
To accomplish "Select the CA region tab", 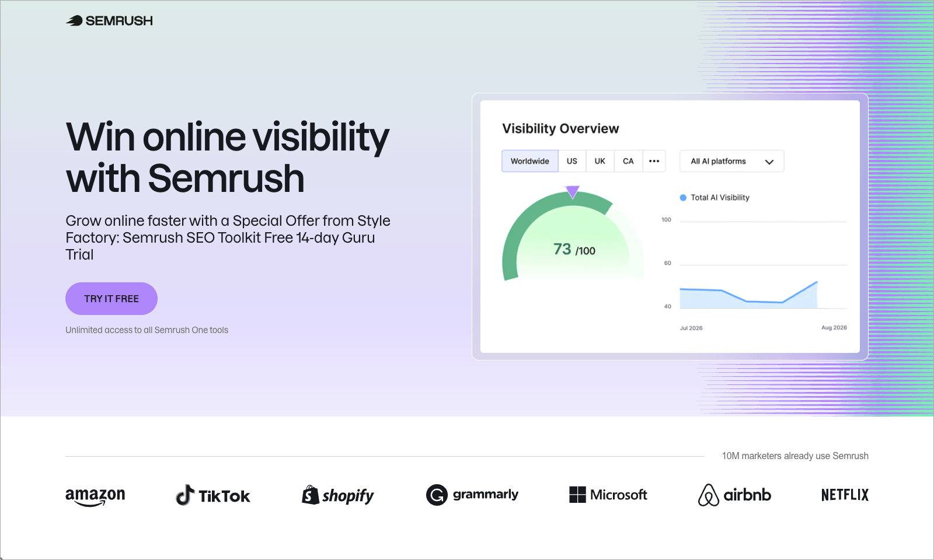I will point(628,161).
